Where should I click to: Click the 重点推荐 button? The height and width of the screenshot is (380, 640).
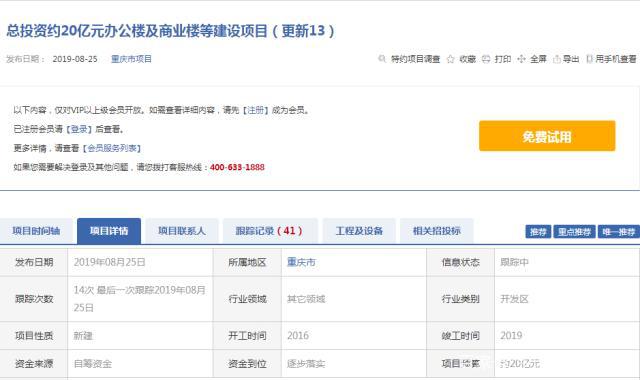[x=574, y=232]
